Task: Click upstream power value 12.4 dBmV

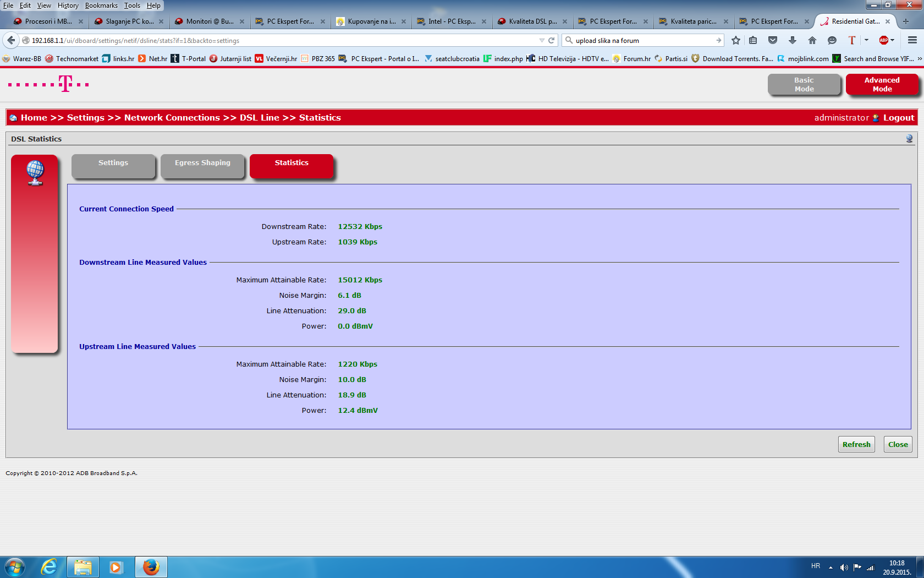Action: [358, 411]
